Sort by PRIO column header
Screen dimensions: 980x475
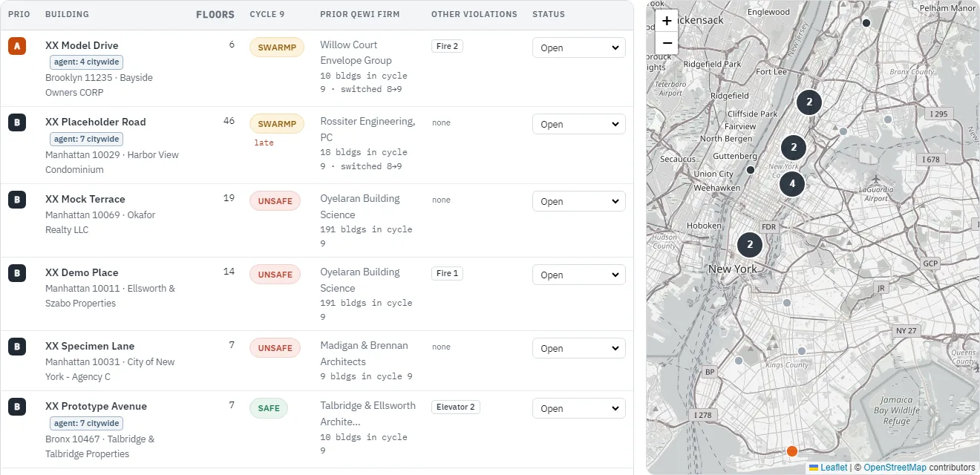click(x=19, y=14)
